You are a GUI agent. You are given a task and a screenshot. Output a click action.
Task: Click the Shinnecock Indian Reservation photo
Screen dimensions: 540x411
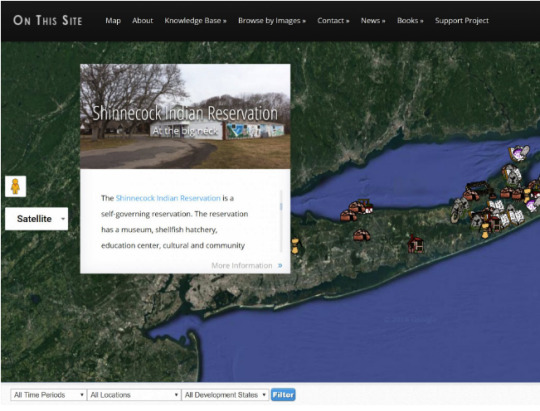pyautogui.click(x=185, y=116)
